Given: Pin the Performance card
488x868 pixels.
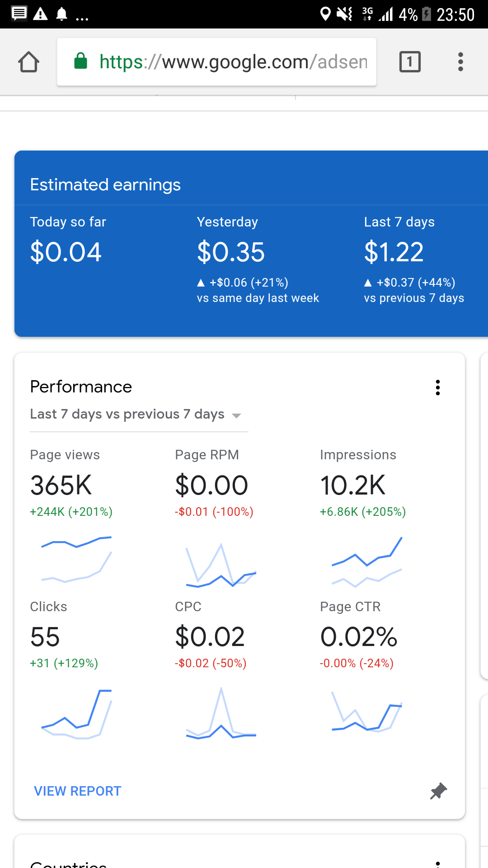Looking at the screenshot, I should [438, 791].
